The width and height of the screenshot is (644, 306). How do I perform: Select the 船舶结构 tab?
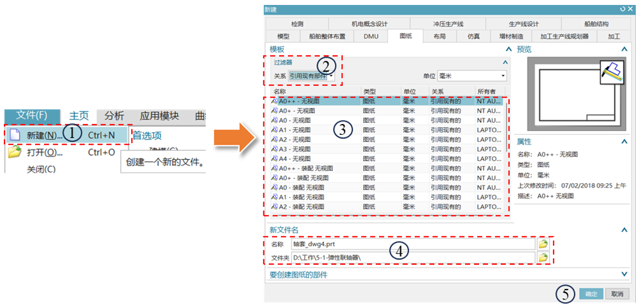(x=596, y=24)
